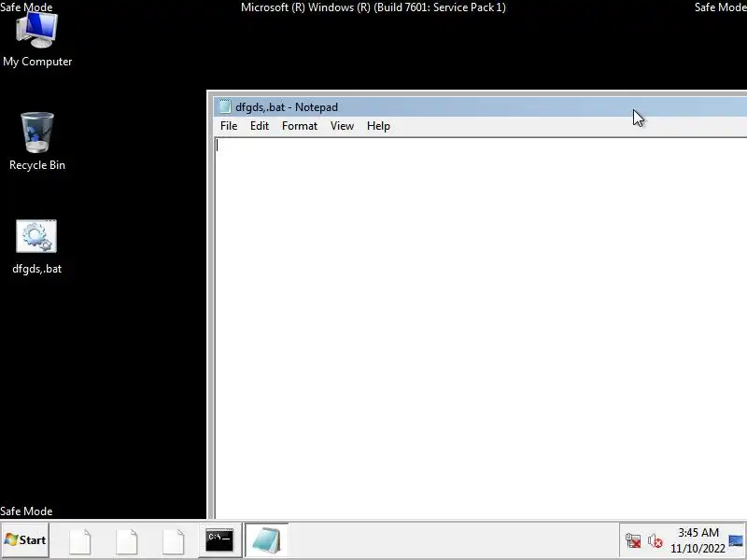This screenshot has height=560, width=747.
Task: Switch to the Command Prompt taskbar button
Action: pyautogui.click(x=219, y=540)
